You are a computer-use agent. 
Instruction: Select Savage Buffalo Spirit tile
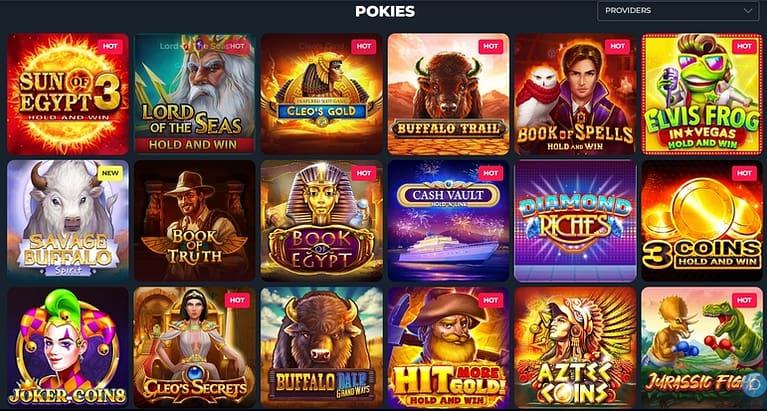pyautogui.click(x=68, y=221)
